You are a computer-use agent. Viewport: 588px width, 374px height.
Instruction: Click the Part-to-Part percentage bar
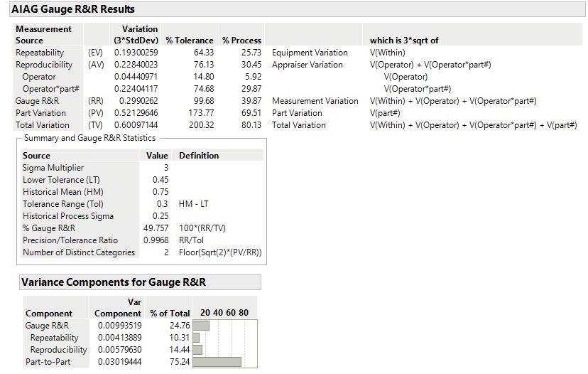[x=217, y=362]
